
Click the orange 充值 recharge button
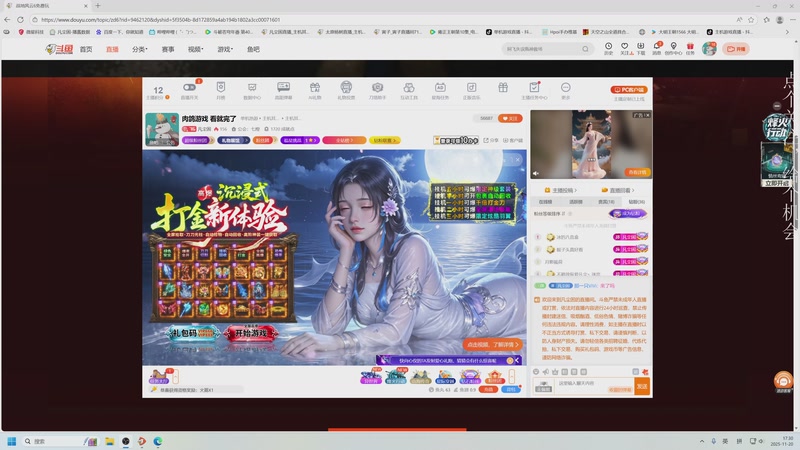(488, 389)
